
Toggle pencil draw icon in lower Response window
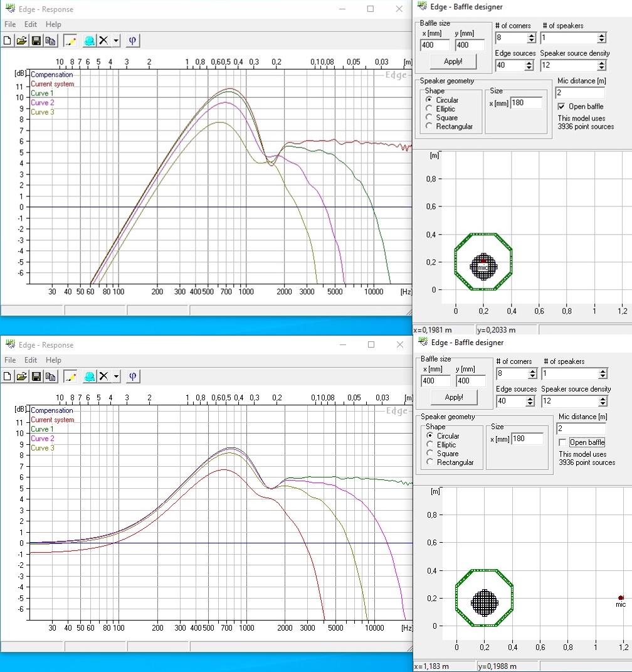[x=70, y=376]
